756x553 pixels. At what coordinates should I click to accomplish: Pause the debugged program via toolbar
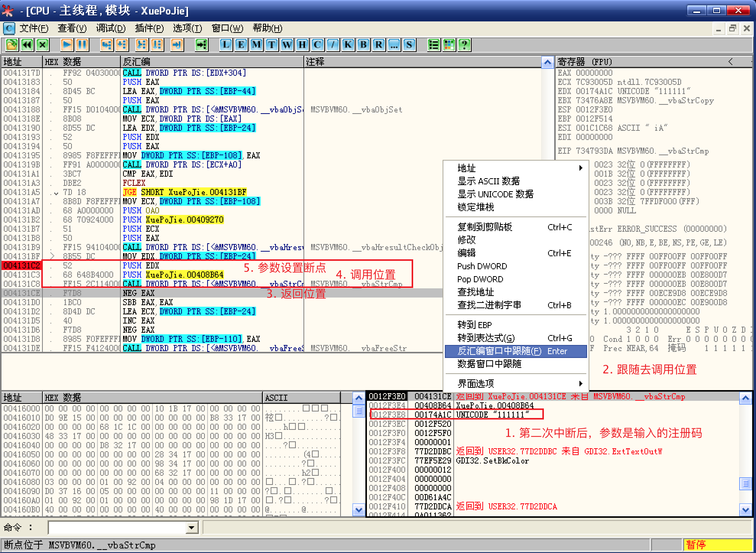click(82, 45)
